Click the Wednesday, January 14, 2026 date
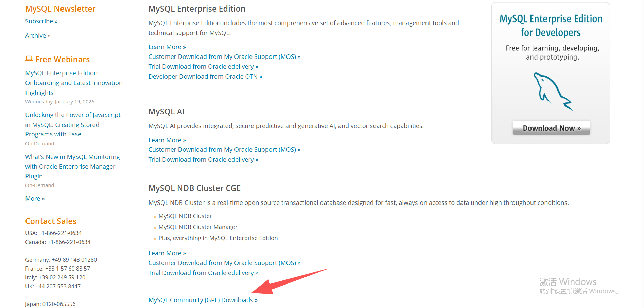This screenshot has height=308, width=644. pyautogui.click(x=60, y=102)
